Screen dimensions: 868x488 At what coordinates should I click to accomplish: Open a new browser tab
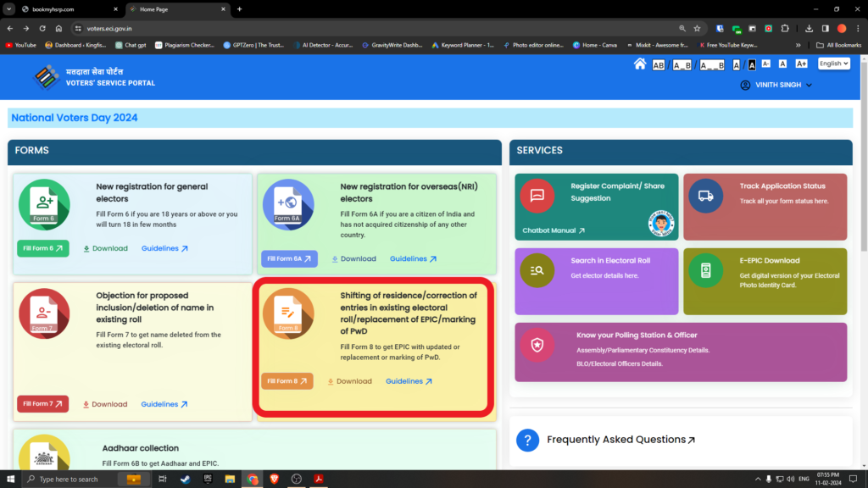click(240, 9)
